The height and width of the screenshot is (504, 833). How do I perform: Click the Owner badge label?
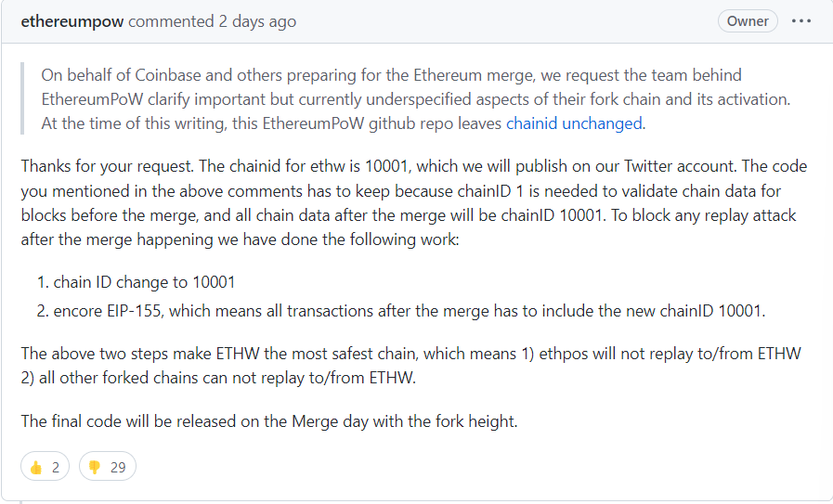[x=748, y=21]
